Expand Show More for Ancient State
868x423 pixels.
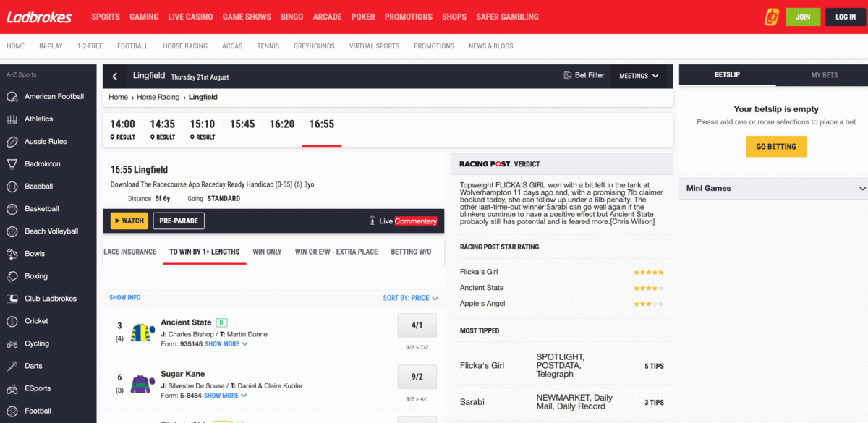pyautogui.click(x=226, y=344)
